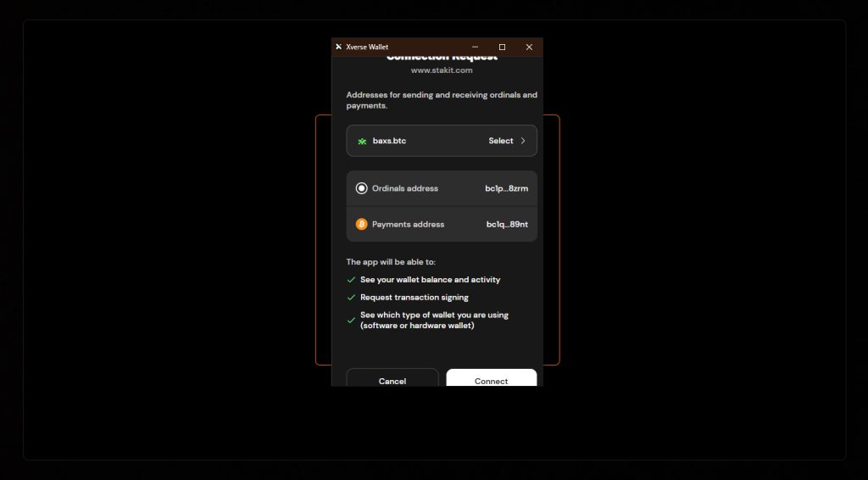Screen dimensions: 868x480
Task: Click the checkmark beside wallet balance permission
Action: click(351, 280)
